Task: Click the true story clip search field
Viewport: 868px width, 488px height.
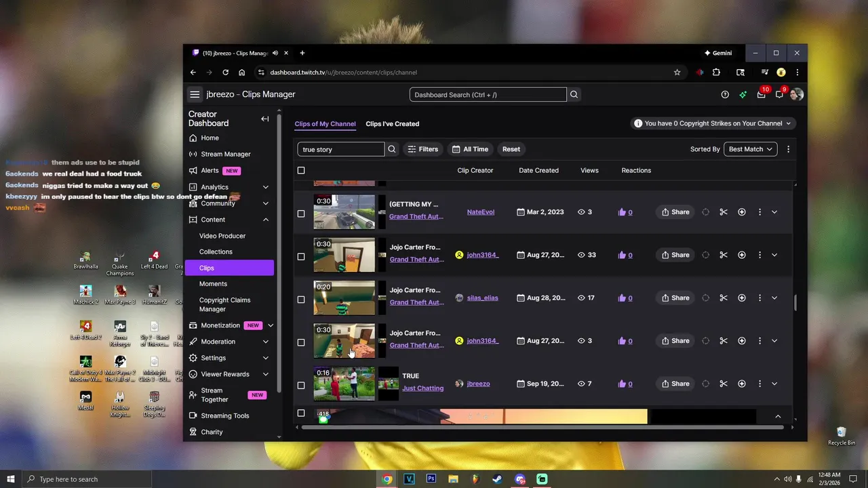Action: [x=341, y=149]
